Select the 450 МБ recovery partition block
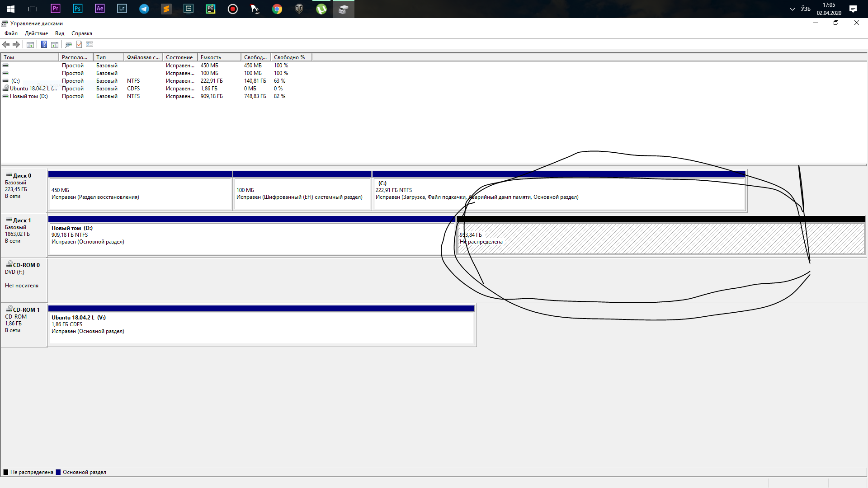 [x=140, y=191]
